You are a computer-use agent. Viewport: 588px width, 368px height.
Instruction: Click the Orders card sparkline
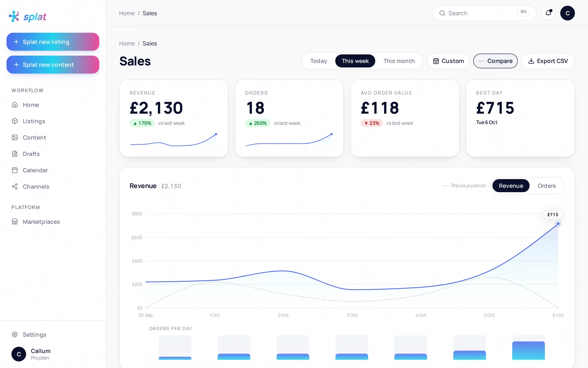[x=289, y=140]
